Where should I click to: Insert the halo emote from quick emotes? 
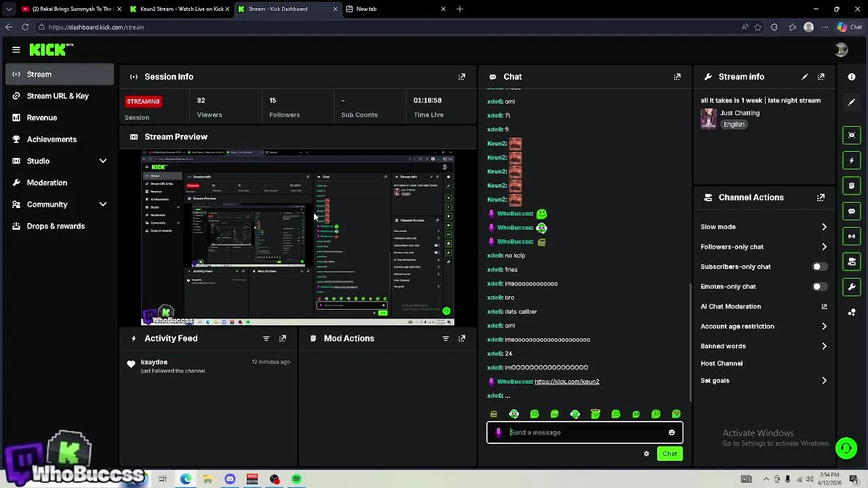point(595,414)
